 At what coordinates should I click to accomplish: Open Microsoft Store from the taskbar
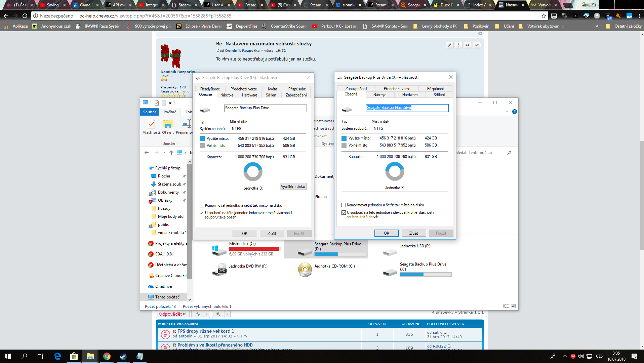(74, 356)
